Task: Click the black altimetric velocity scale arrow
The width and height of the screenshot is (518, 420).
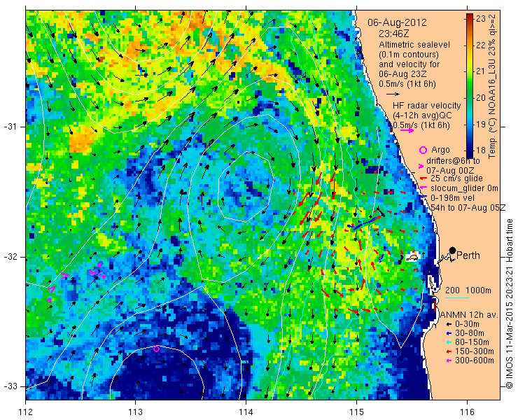Action: 393,94
